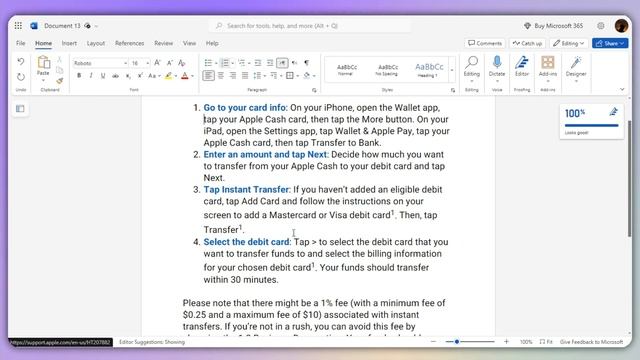Click the Share button
Viewport: 640px width, 360px height.
click(610, 43)
